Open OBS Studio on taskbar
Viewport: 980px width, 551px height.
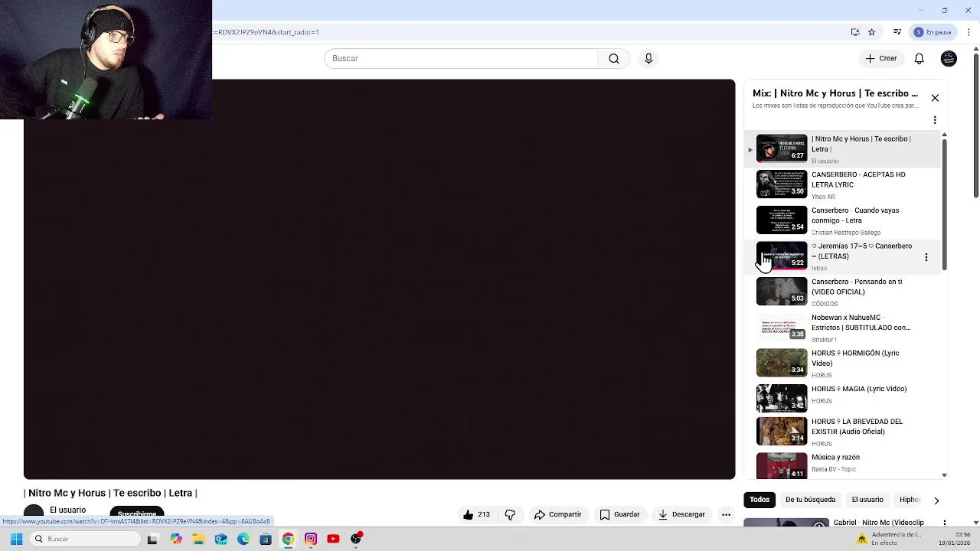pos(356,539)
